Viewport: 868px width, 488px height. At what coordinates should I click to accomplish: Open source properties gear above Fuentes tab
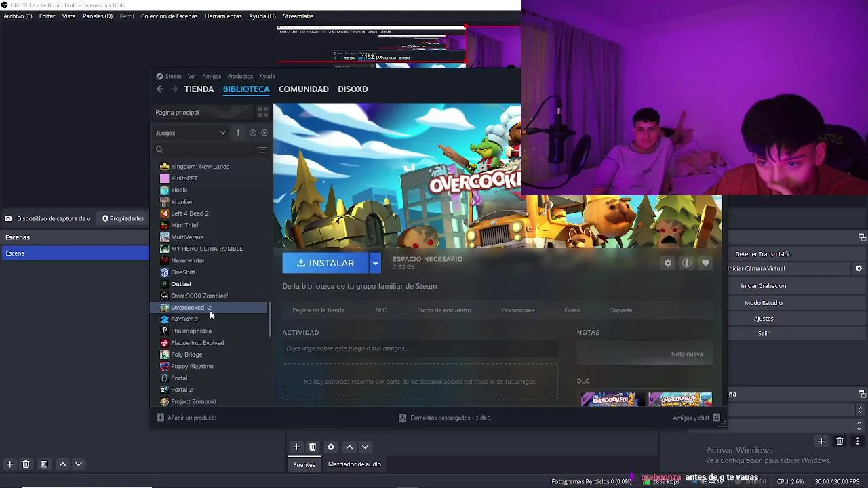click(x=331, y=447)
